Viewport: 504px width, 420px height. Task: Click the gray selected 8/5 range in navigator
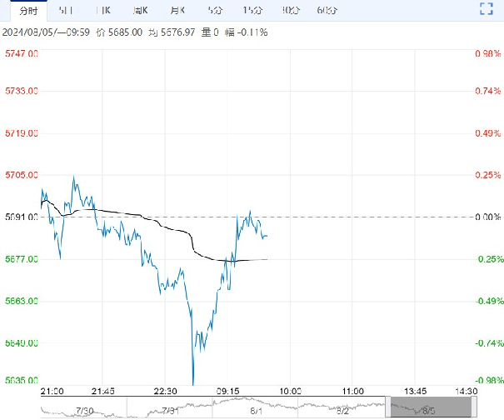(431, 408)
